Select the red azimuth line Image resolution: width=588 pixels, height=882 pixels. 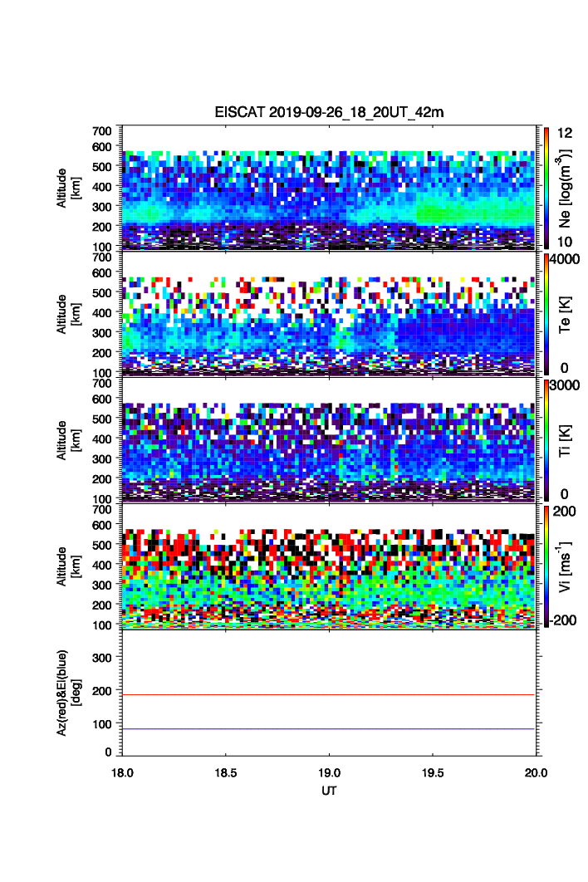pyautogui.click(x=329, y=694)
